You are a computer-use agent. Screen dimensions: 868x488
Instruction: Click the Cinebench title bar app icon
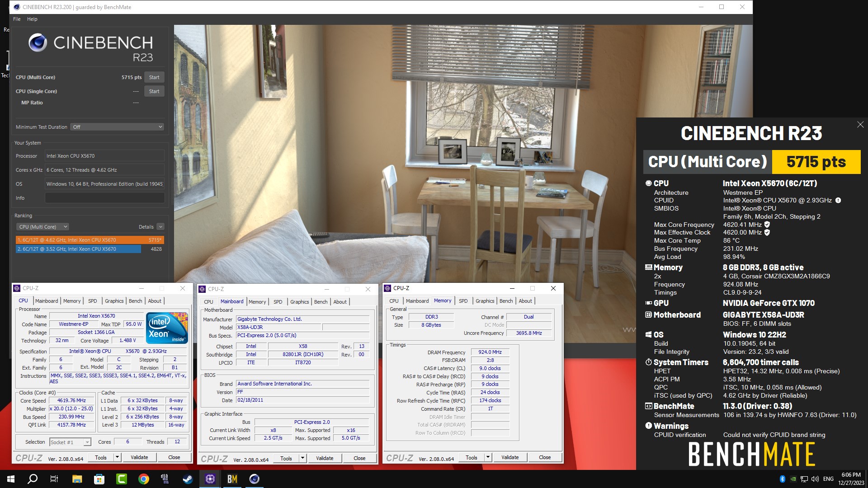pos(16,7)
